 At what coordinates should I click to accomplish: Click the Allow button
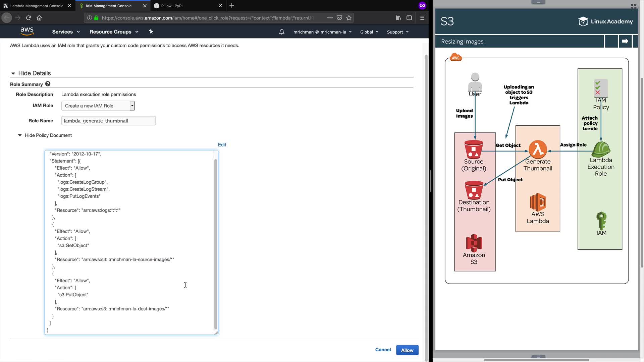pyautogui.click(x=407, y=350)
